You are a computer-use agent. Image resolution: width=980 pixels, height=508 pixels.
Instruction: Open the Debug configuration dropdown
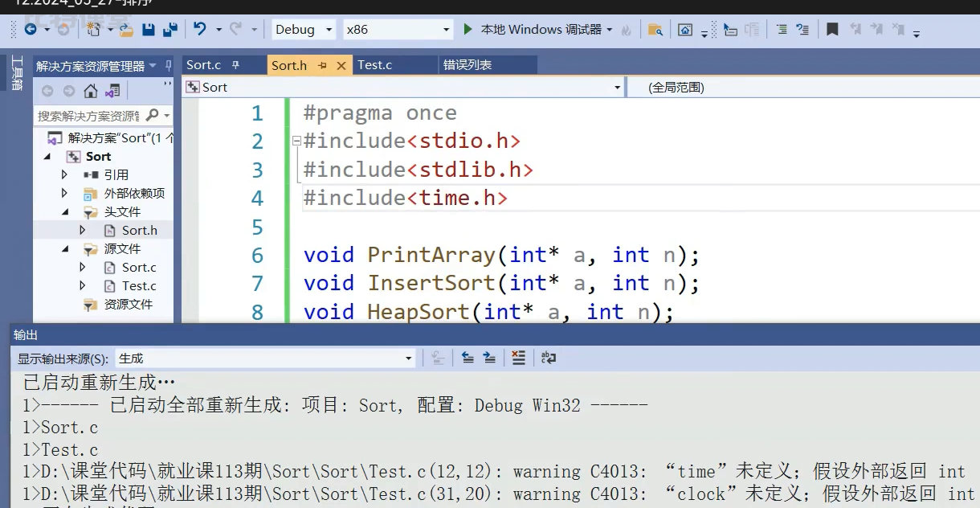(329, 30)
